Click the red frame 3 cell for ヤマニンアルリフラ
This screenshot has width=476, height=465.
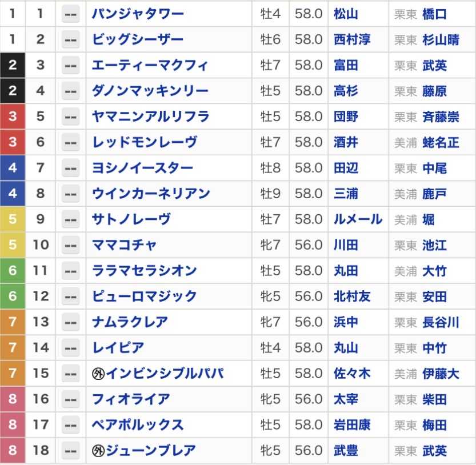click(13, 117)
